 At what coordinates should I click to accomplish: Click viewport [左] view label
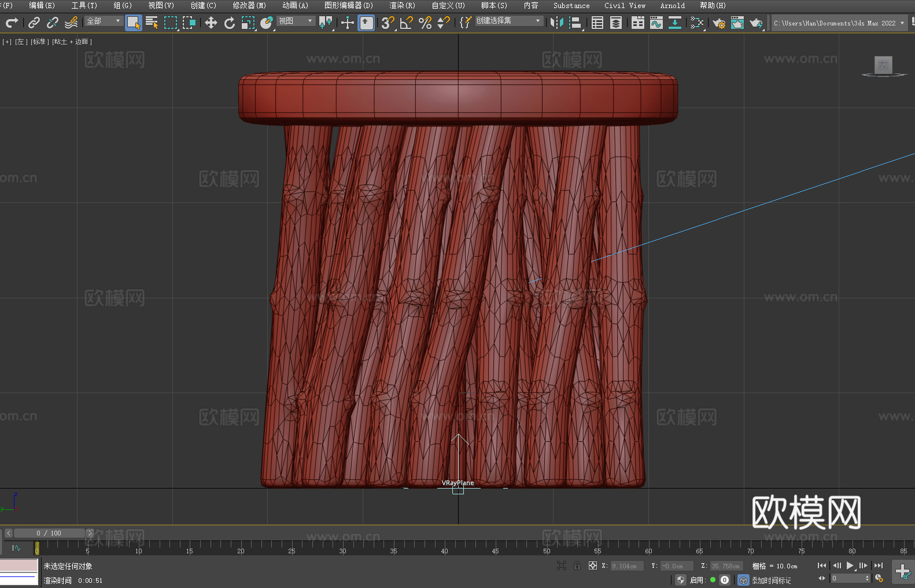[x=21, y=42]
